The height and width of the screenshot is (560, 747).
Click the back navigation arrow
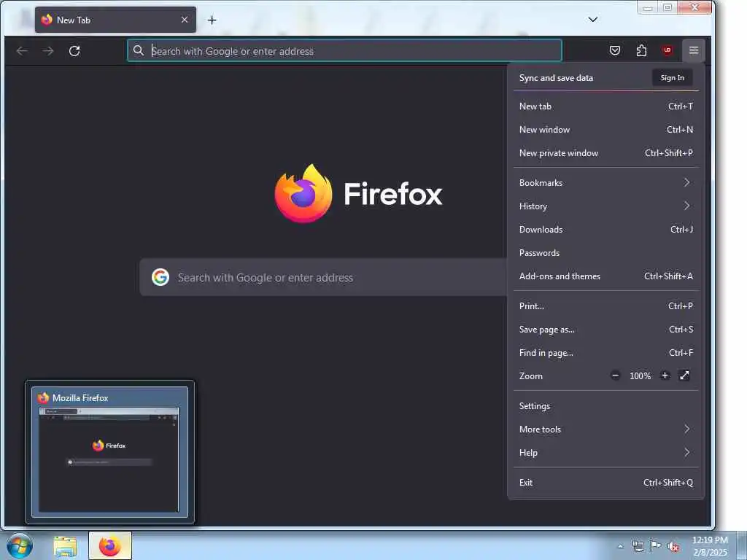point(22,51)
